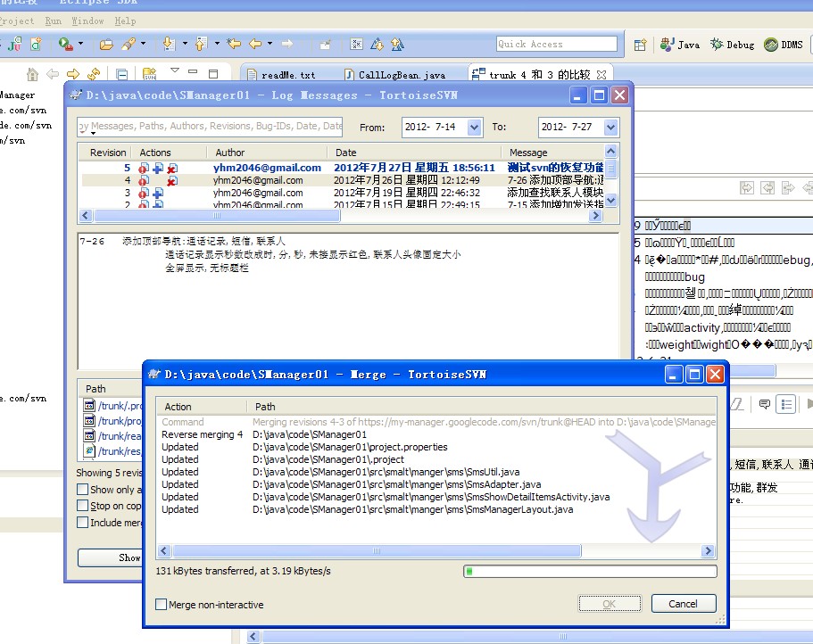Click the Quick Access search box
The width and height of the screenshot is (813, 644).
556,44
